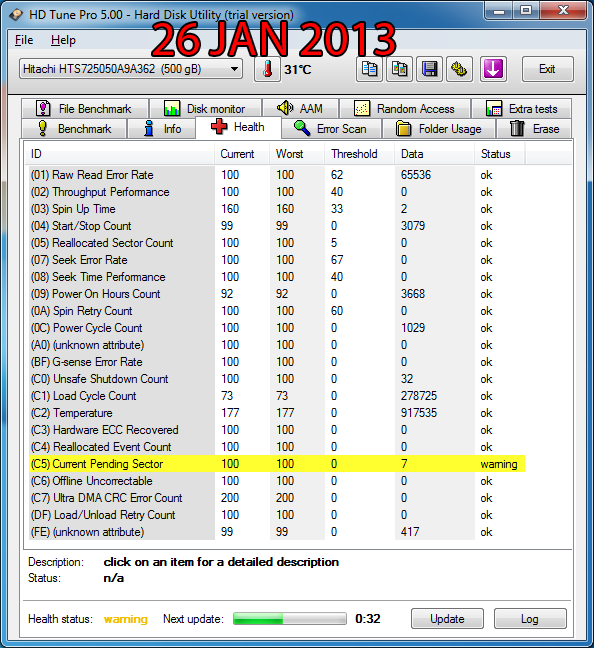Select the Seek Time Performance row
The image size is (594, 648).
[x=277, y=276]
